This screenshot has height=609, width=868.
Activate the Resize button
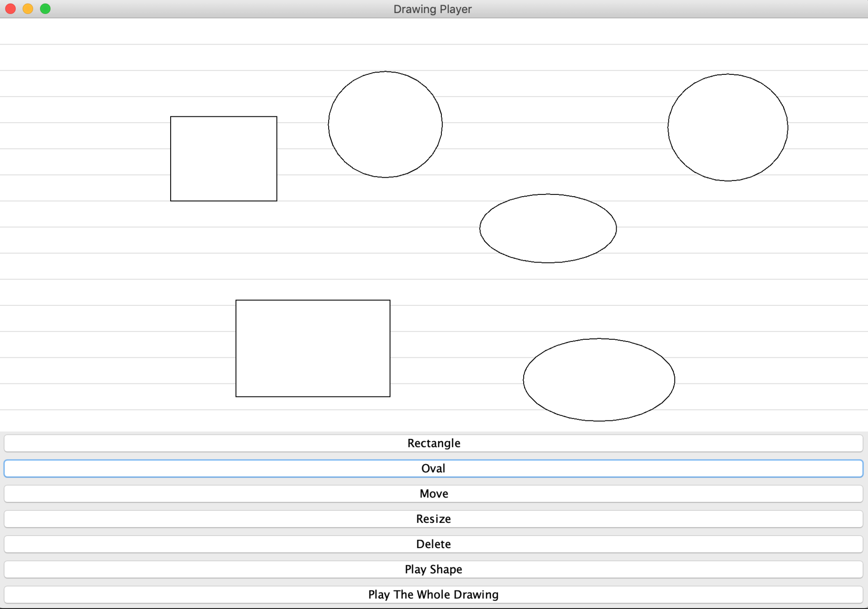point(433,519)
